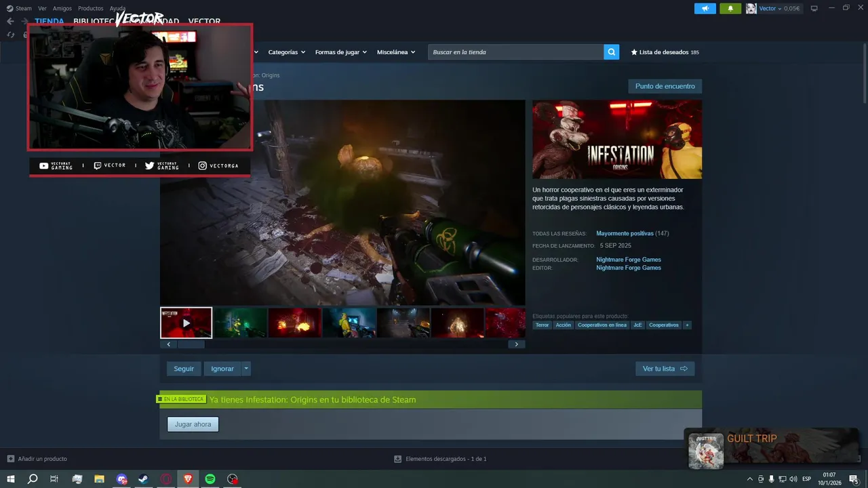Open Steam from the taskbar
Viewport: 868px width, 488px height.
(x=144, y=479)
